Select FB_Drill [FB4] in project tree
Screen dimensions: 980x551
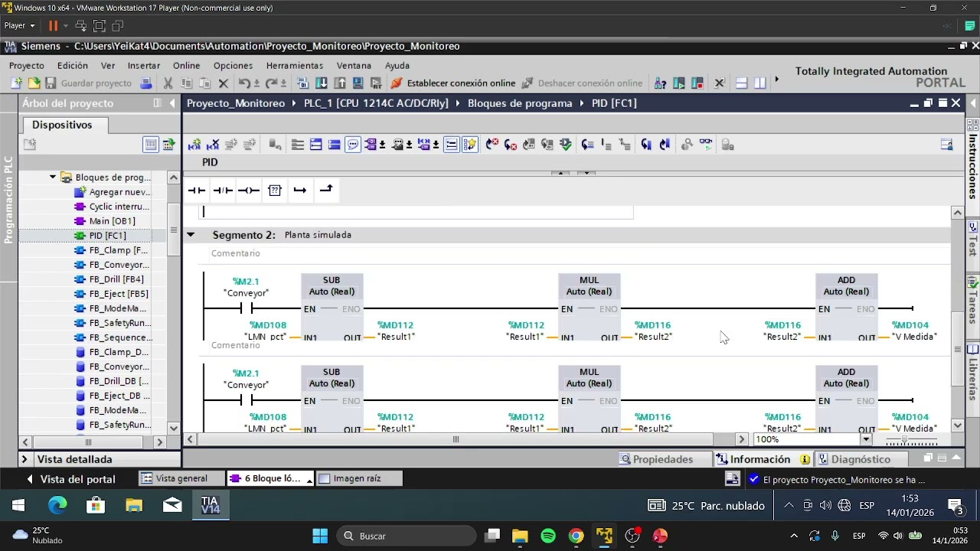click(116, 279)
